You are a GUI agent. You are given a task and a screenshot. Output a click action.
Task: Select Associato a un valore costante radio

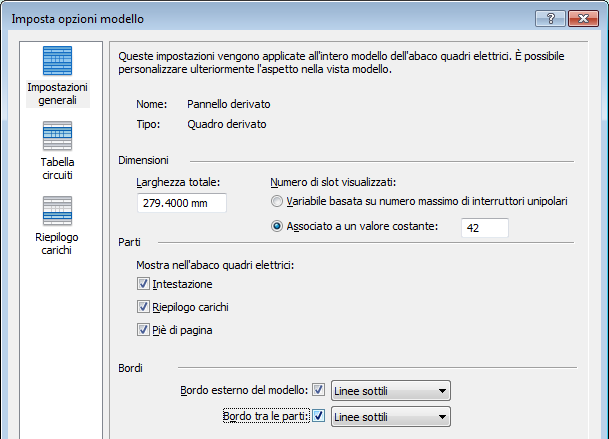[277, 226]
